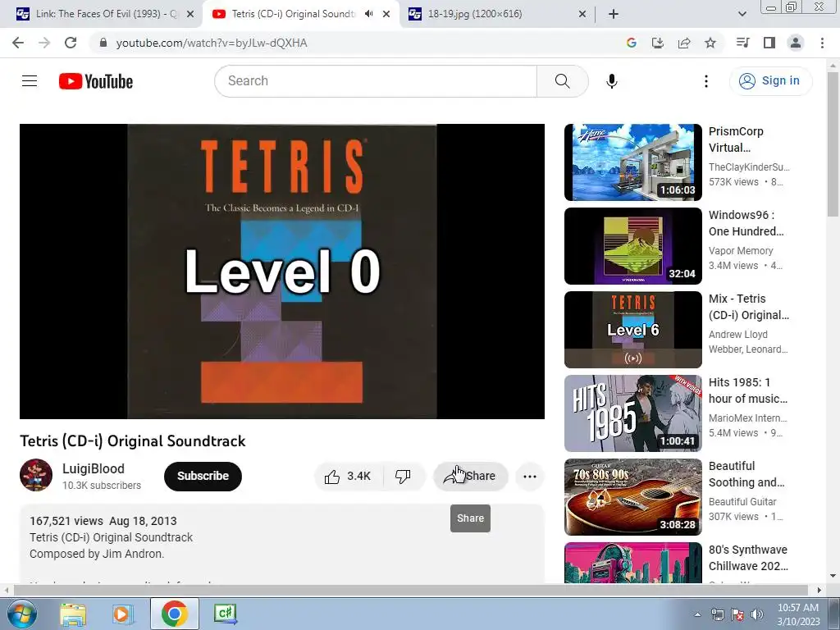Close the Faces Of Evil tab

(190, 15)
